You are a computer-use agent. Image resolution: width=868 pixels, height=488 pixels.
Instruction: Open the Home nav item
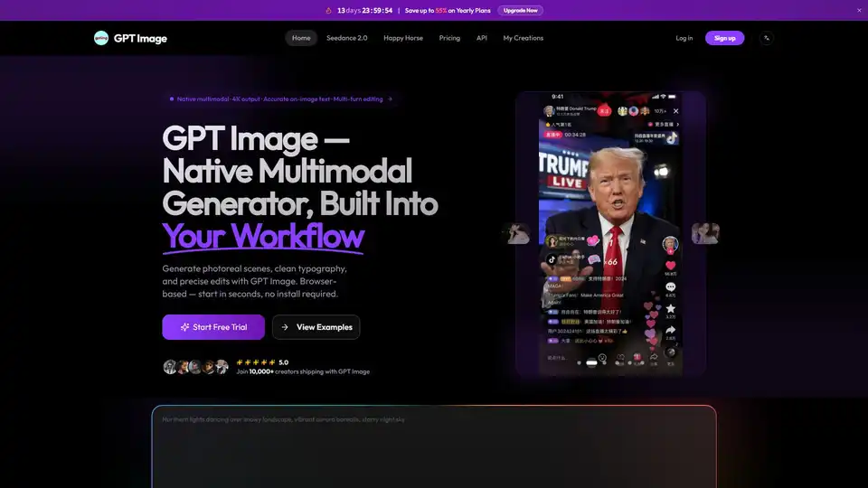click(x=301, y=38)
